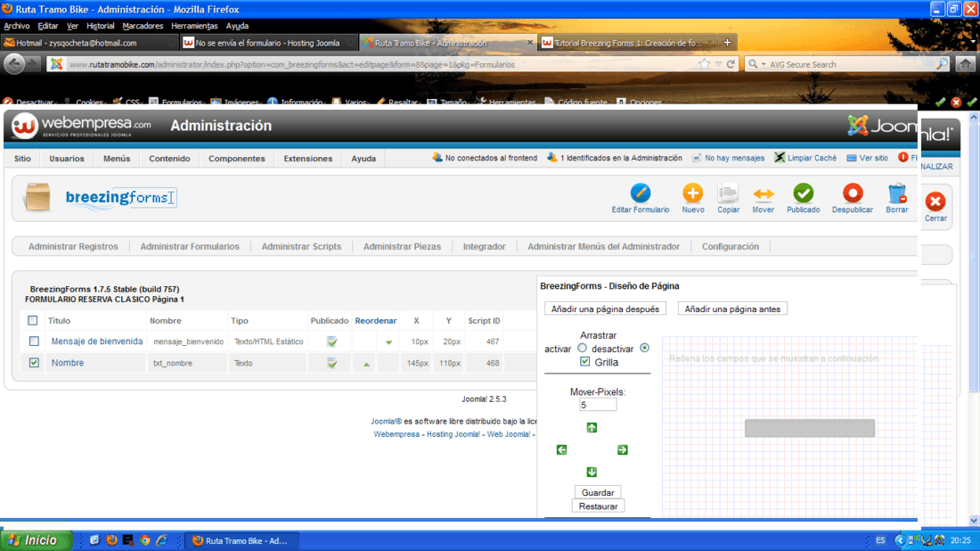This screenshot has height=551, width=980.
Task: Toggle the Grilla checkbox
Action: pyautogui.click(x=585, y=361)
